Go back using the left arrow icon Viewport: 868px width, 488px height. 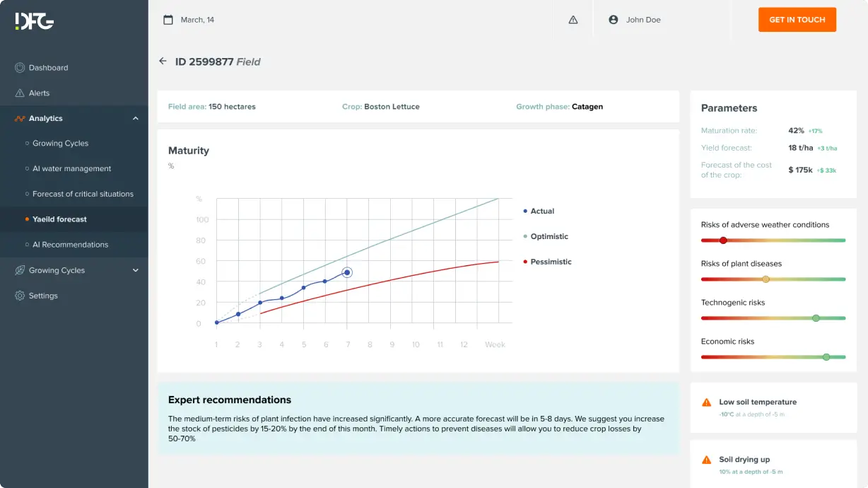(163, 62)
